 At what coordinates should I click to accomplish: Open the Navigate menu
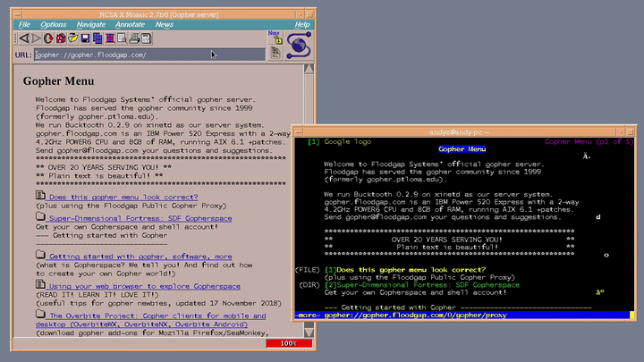(x=90, y=24)
